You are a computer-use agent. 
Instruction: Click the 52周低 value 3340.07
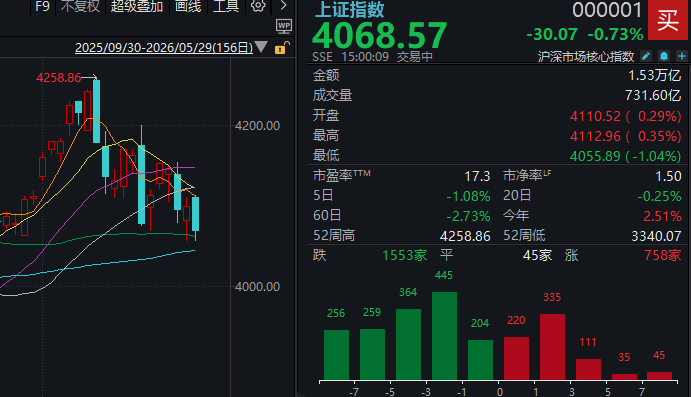pyautogui.click(x=657, y=236)
